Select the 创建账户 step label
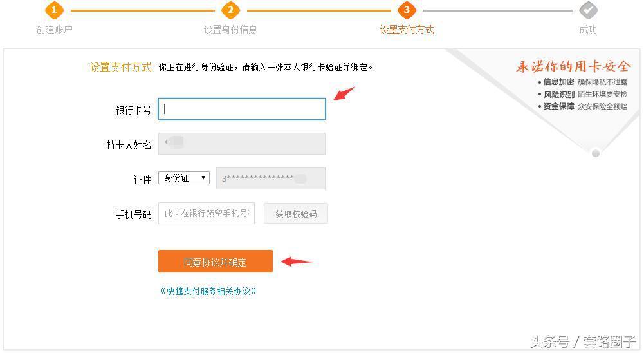Screen dimensions: 644x353 (54, 30)
